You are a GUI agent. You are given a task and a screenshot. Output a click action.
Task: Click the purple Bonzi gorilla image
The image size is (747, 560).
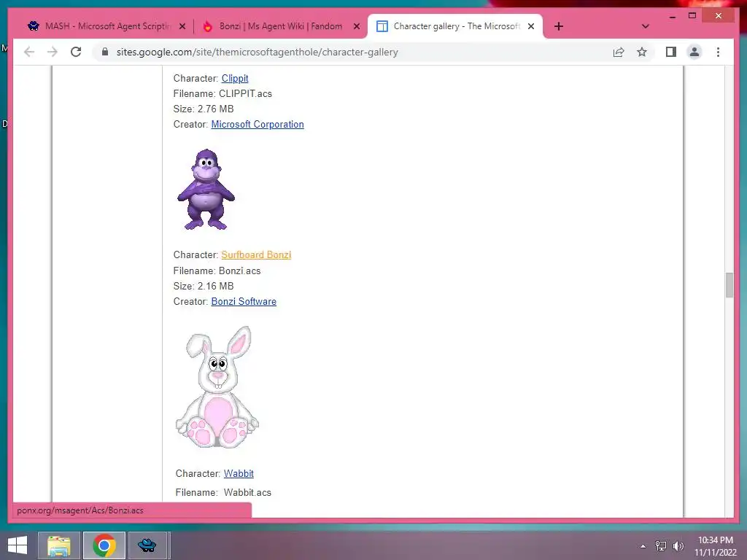tap(206, 190)
